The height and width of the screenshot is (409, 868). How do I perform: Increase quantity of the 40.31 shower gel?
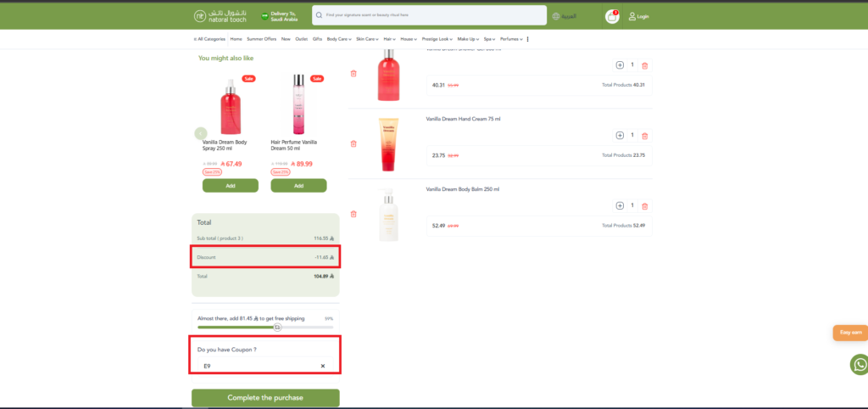620,64
